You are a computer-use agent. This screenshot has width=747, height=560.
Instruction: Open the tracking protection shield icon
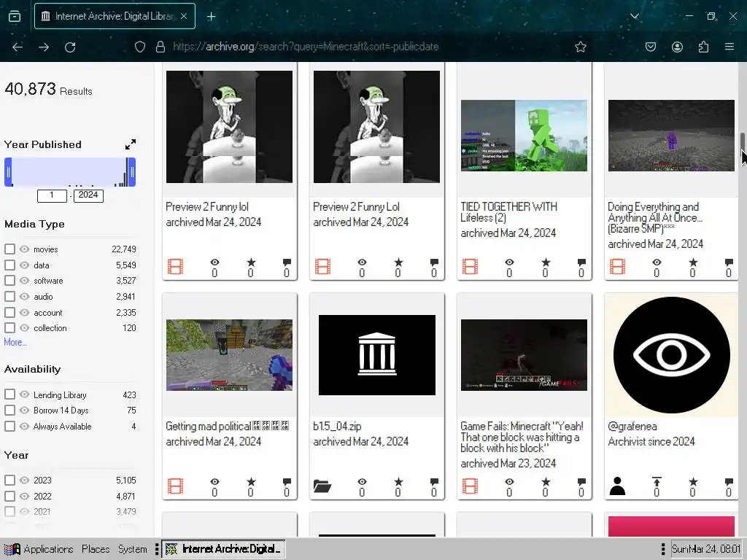[139, 47]
